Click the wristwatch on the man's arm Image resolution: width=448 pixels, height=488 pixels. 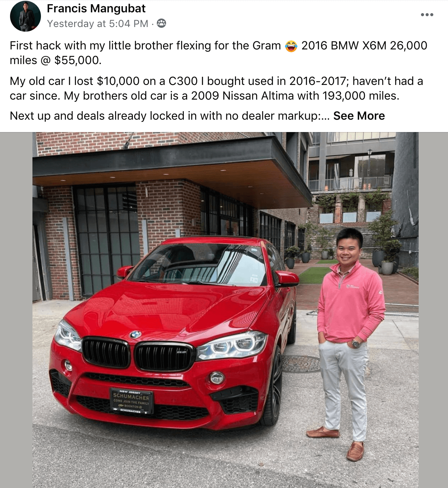(355, 343)
